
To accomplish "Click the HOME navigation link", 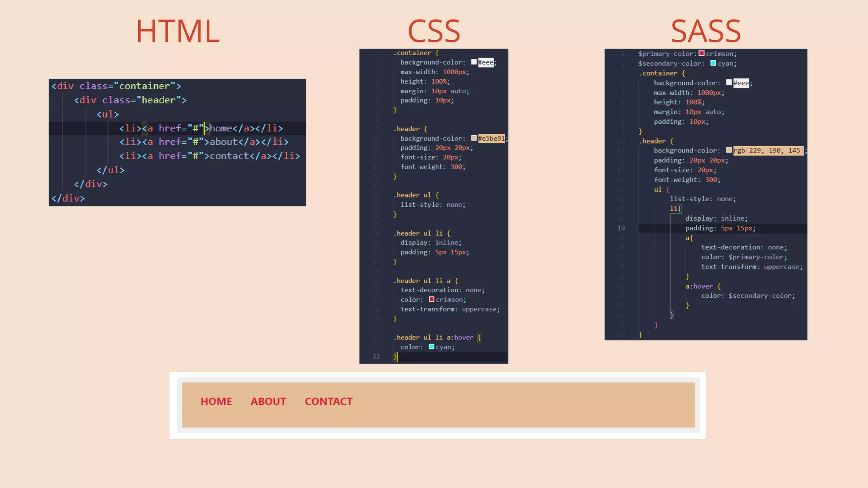I will click(x=216, y=401).
